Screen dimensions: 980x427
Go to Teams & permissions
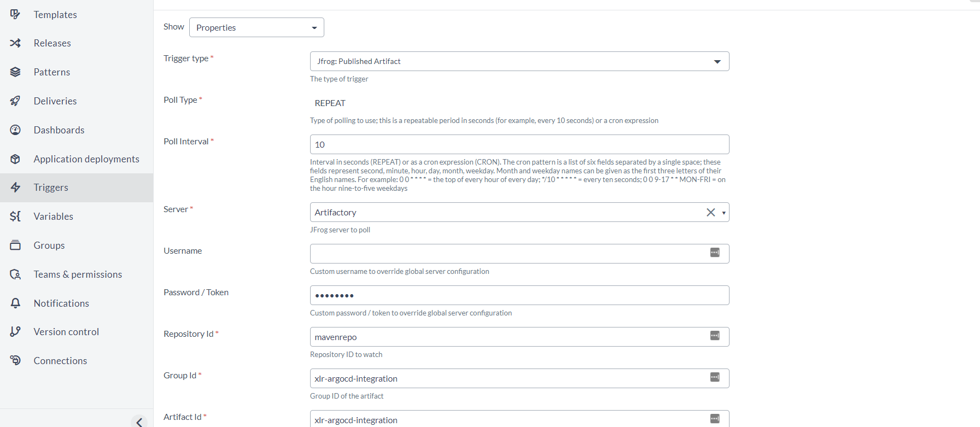coord(78,274)
